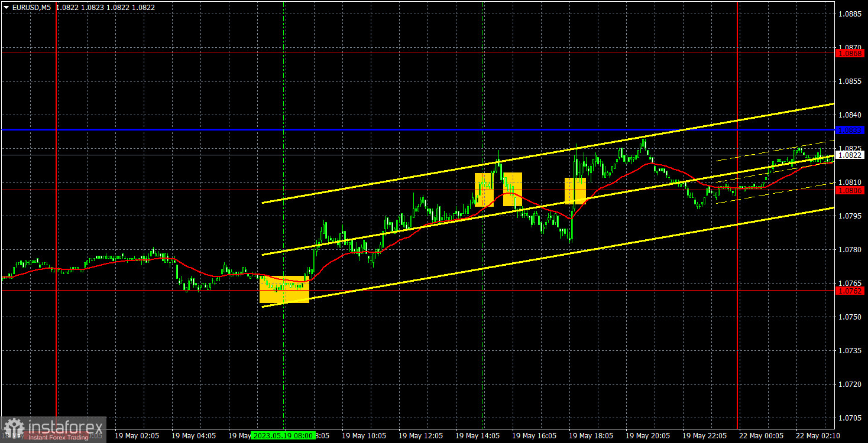
Task: Click the 19 May 18:05 time axis label
Action: tap(590, 435)
